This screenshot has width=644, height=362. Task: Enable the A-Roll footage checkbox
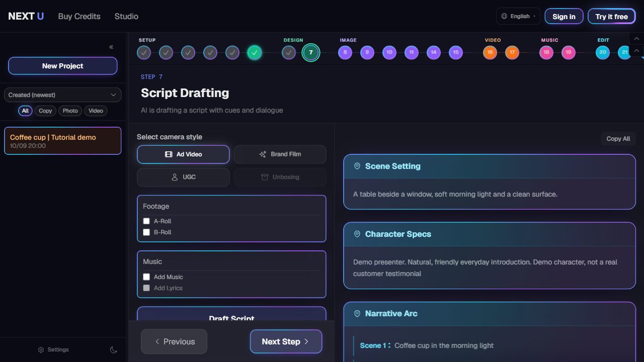tap(146, 221)
